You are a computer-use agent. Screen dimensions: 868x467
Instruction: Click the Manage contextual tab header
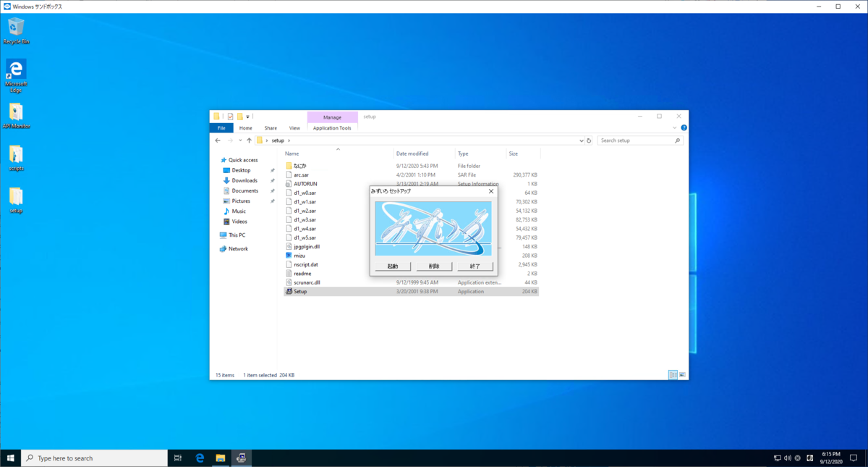coord(332,117)
